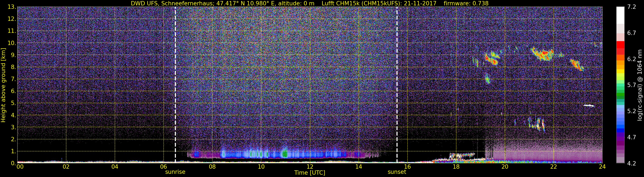Click height axis tick label '1.'

pyautogui.click(x=13, y=151)
